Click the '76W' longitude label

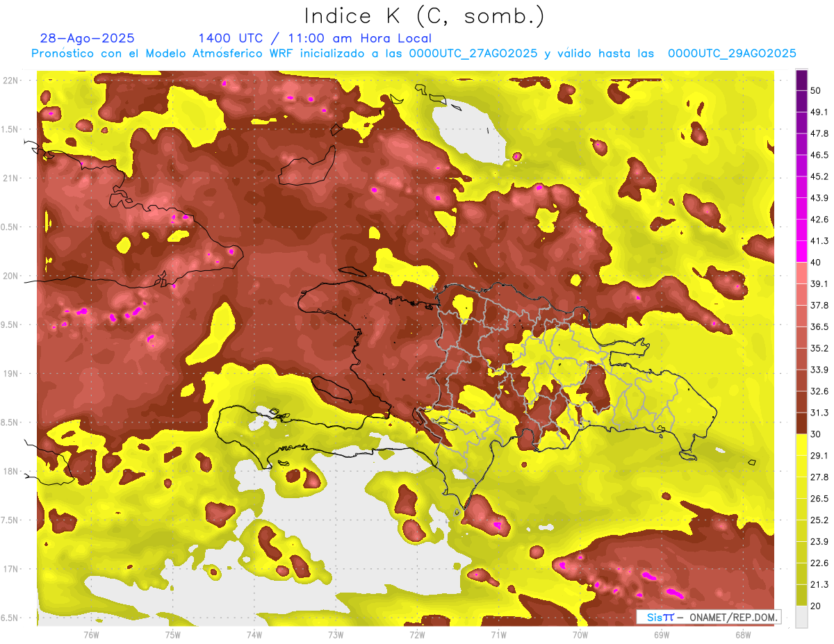click(91, 634)
